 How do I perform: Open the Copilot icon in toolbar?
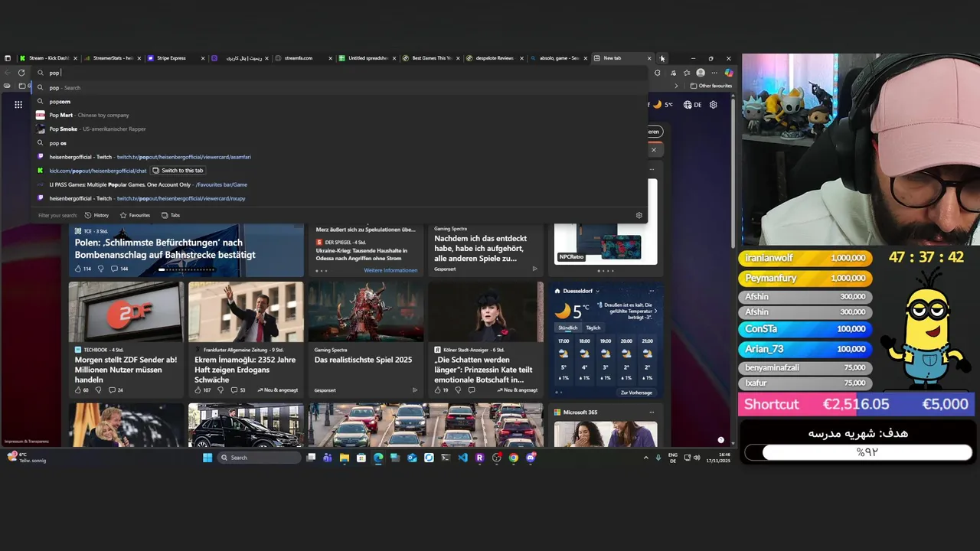pyautogui.click(x=729, y=73)
